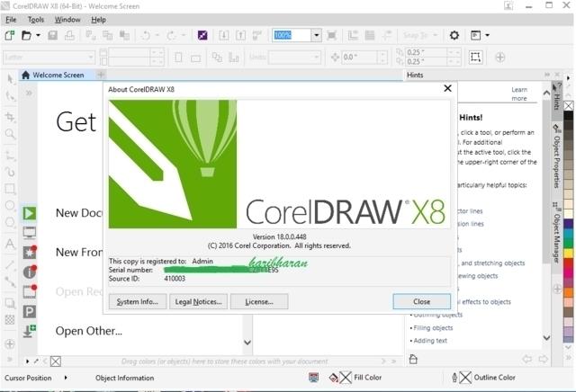Screen dimensions: 576x392
Task: Select the Zoom magnifier tool
Action: point(10,134)
